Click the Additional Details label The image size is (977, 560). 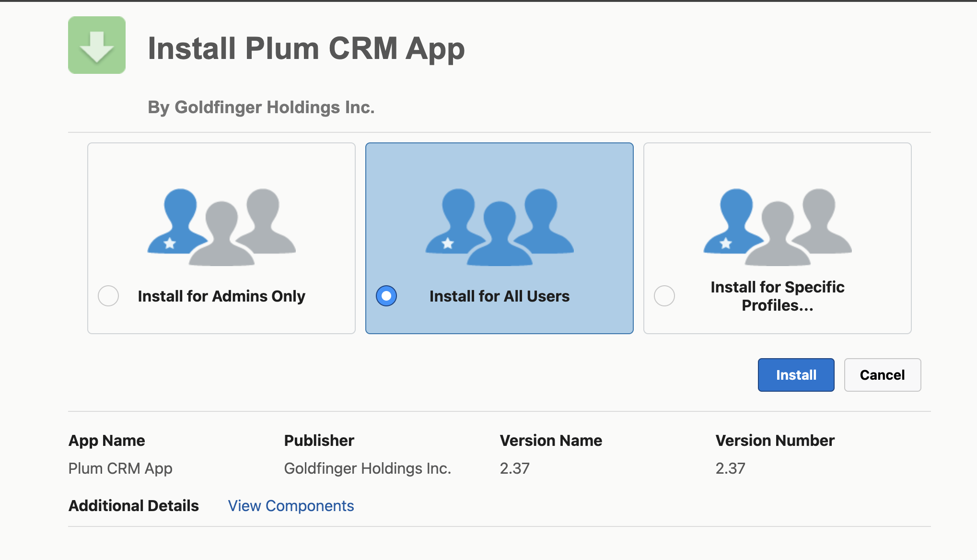click(x=134, y=506)
